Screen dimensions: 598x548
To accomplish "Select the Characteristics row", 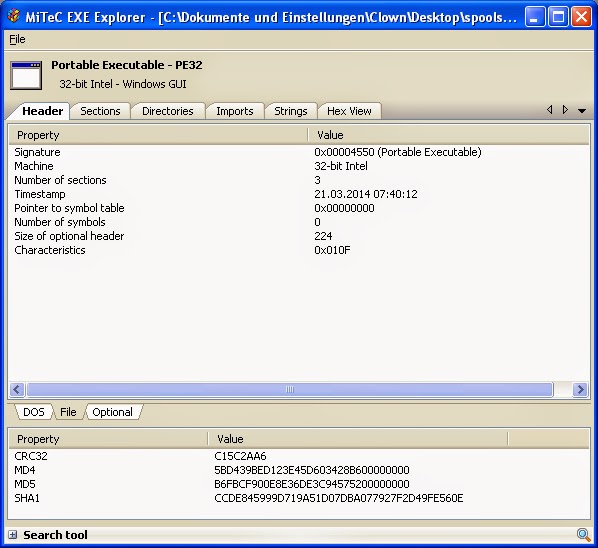I will click(299, 250).
